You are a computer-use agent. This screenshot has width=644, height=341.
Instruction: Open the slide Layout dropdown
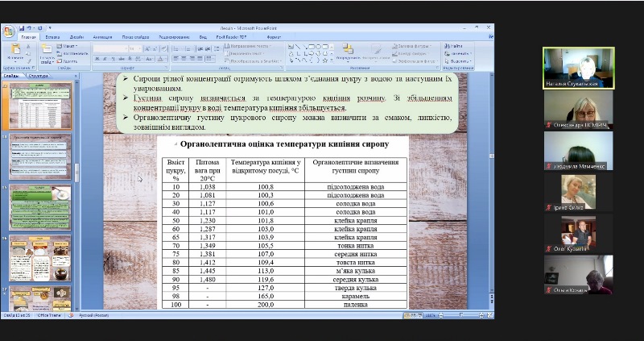pyautogui.click(x=69, y=47)
